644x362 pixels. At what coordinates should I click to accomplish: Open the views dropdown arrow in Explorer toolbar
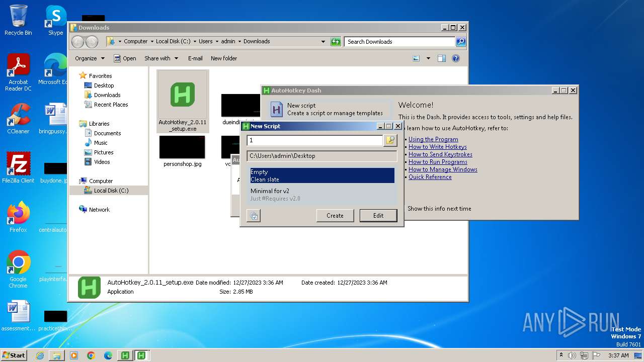pos(428,58)
